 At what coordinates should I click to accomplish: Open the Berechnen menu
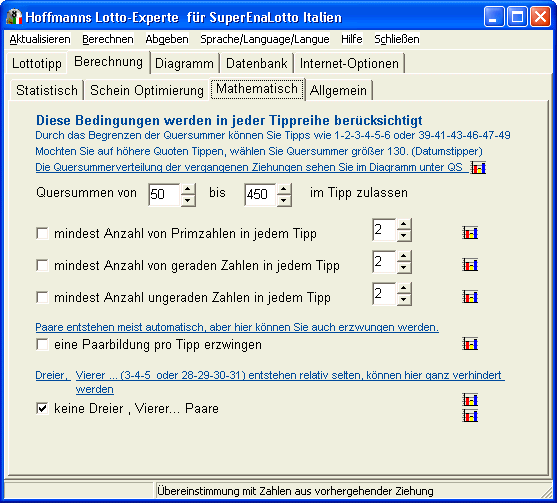click(108, 39)
